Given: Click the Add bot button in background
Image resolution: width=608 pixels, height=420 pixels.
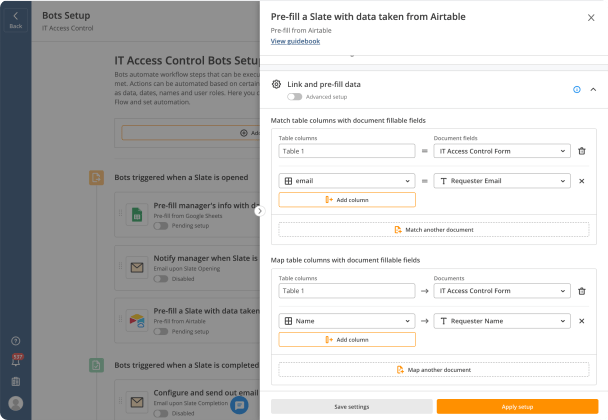Looking at the screenshot, I should click(191, 133).
